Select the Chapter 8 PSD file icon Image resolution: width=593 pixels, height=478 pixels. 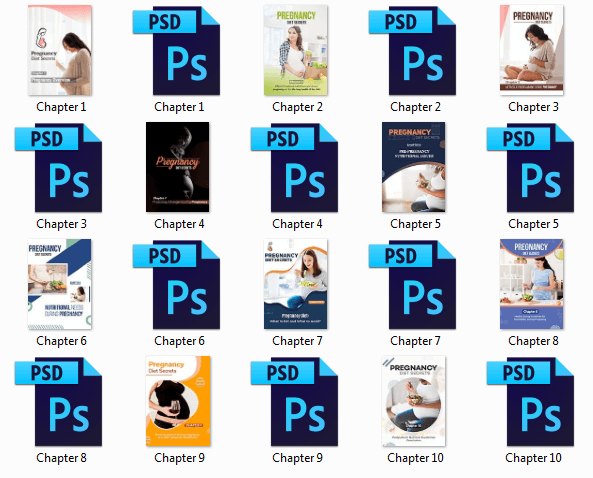pyautogui.click(x=59, y=402)
